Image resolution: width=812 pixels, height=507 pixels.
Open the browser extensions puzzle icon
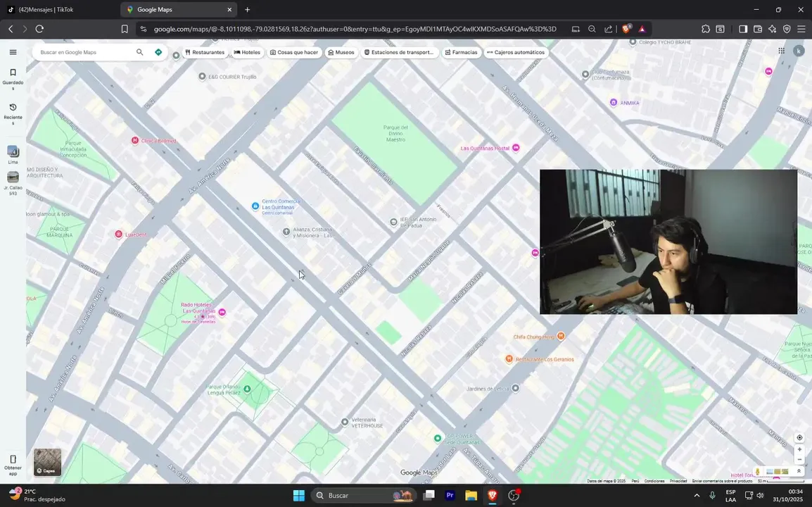(x=706, y=29)
